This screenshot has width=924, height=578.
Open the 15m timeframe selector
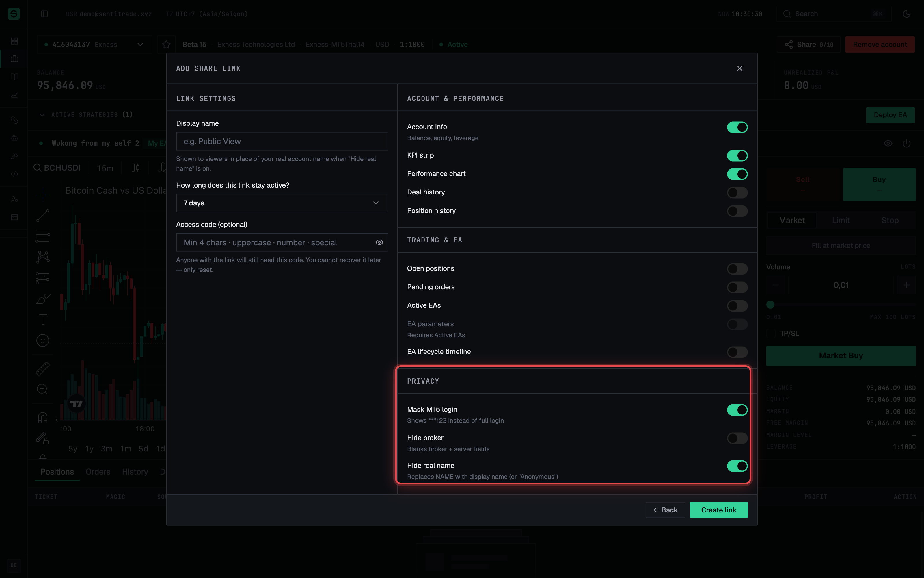tap(105, 168)
